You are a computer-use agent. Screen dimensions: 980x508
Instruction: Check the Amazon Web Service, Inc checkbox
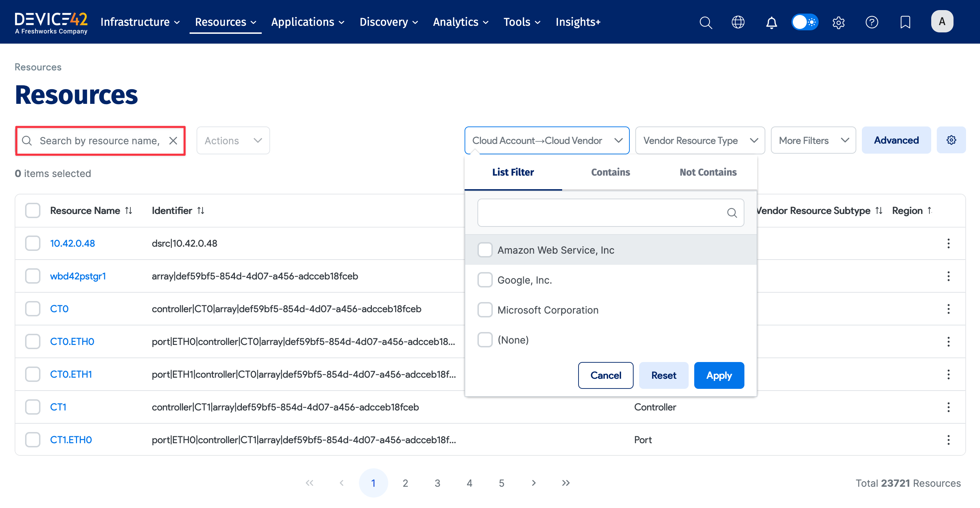pos(485,250)
